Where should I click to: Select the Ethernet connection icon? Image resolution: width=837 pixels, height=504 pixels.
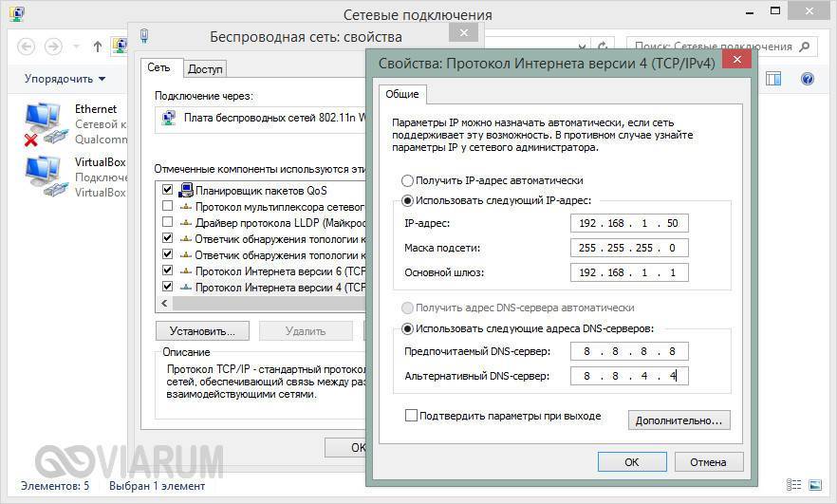point(46,123)
